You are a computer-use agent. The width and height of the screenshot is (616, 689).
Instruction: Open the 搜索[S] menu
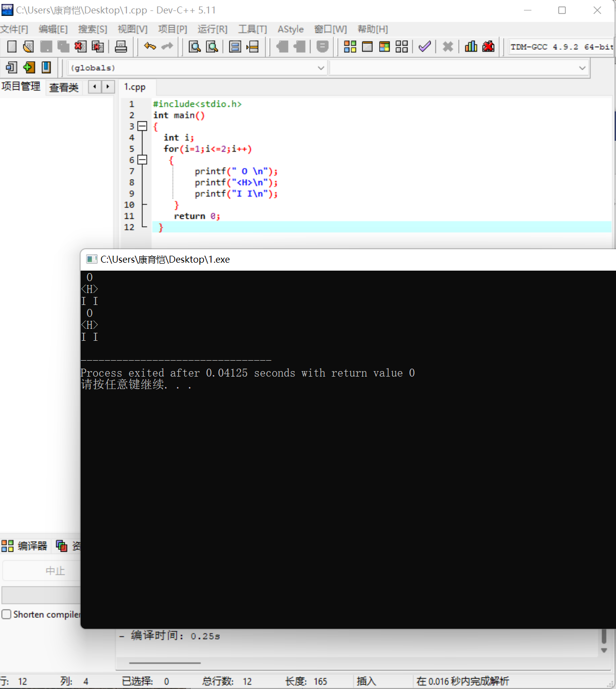[x=93, y=29]
